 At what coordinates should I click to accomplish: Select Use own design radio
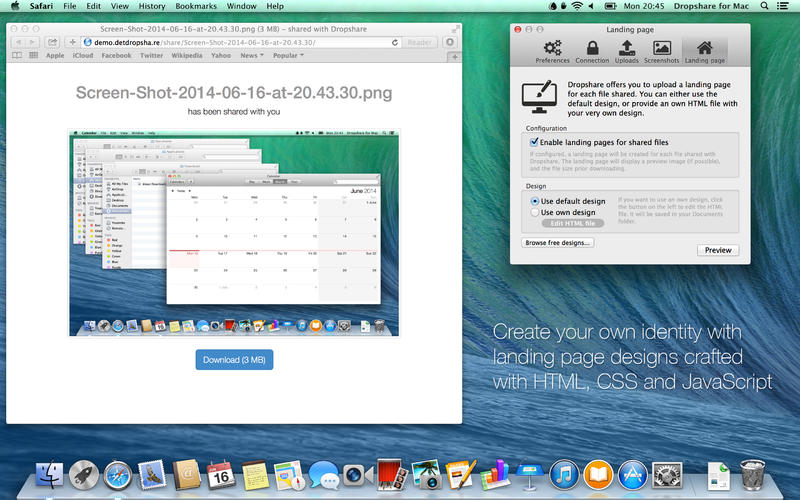535,212
